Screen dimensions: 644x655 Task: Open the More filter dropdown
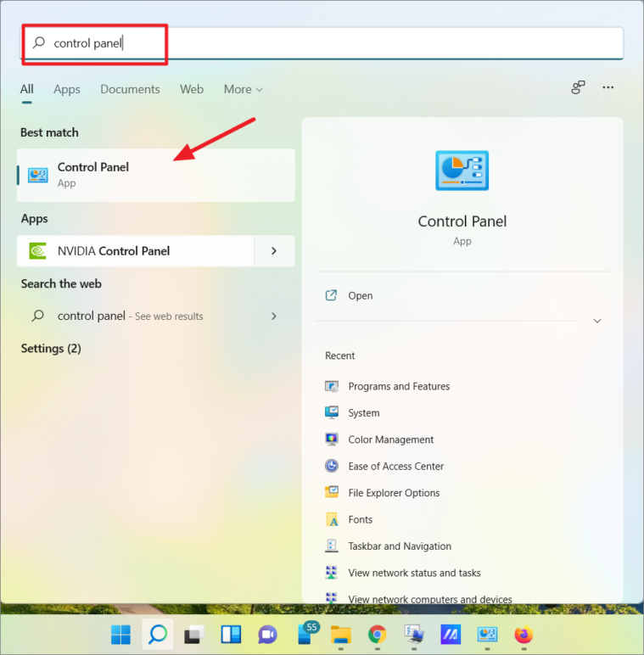tap(243, 89)
